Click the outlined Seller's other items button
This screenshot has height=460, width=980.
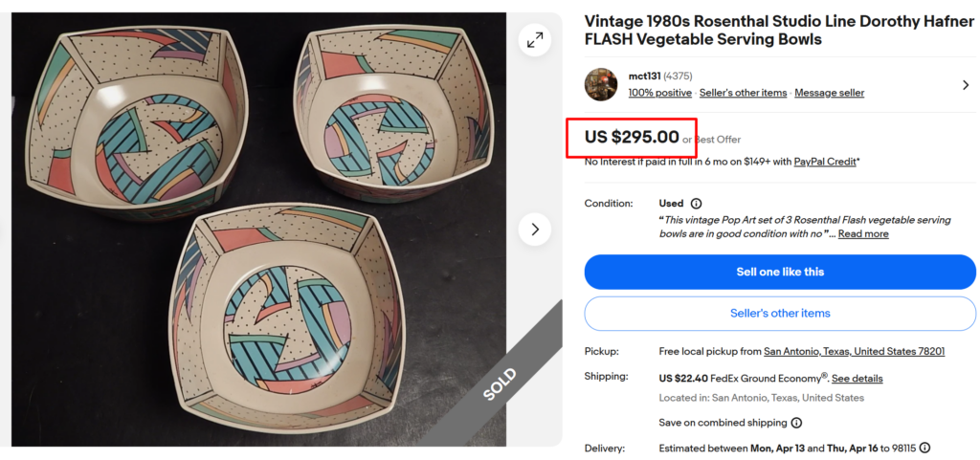tap(780, 314)
